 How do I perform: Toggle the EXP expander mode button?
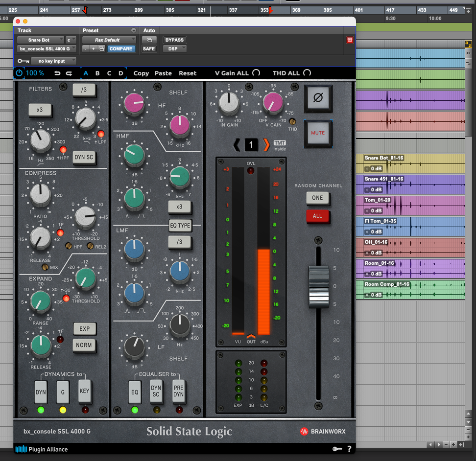tap(85, 329)
